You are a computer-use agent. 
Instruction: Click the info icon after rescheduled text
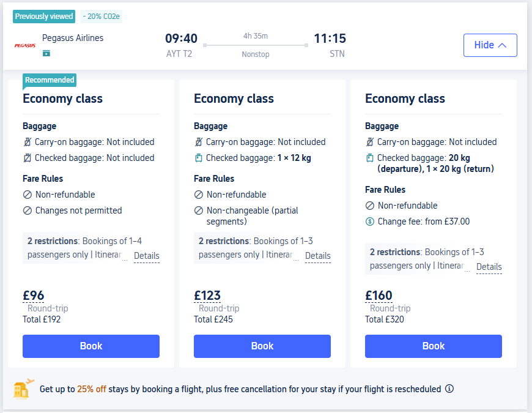(x=449, y=389)
